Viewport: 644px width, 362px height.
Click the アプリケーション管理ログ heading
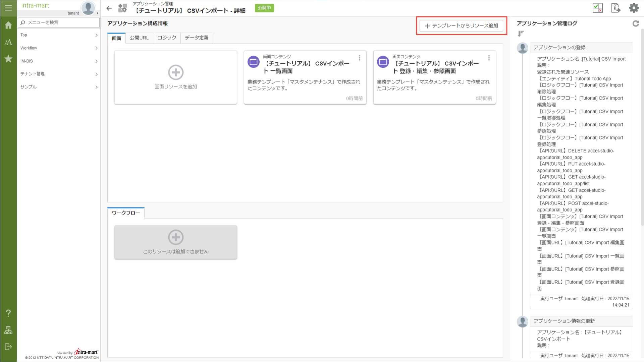[547, 23]
